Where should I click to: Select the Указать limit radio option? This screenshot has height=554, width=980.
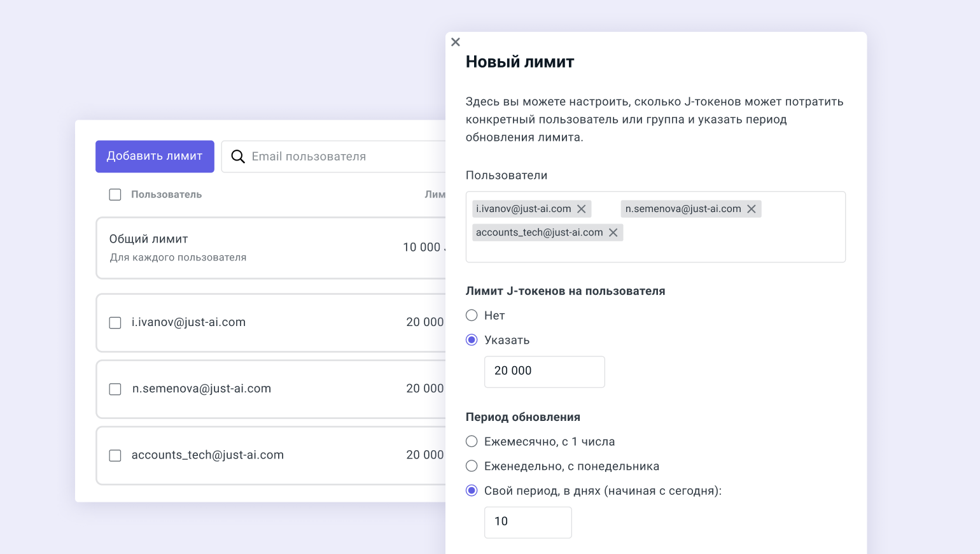pos(472,340)
